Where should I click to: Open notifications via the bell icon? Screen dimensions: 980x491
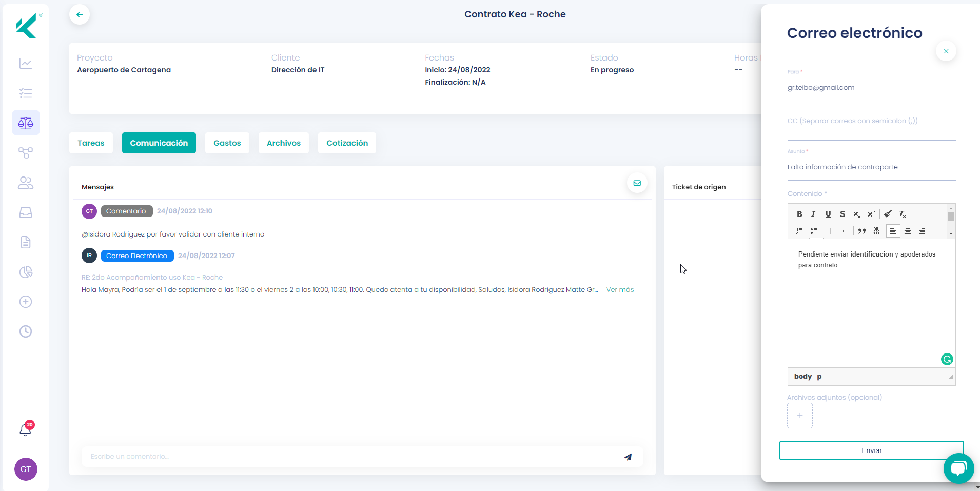[26, 430]
